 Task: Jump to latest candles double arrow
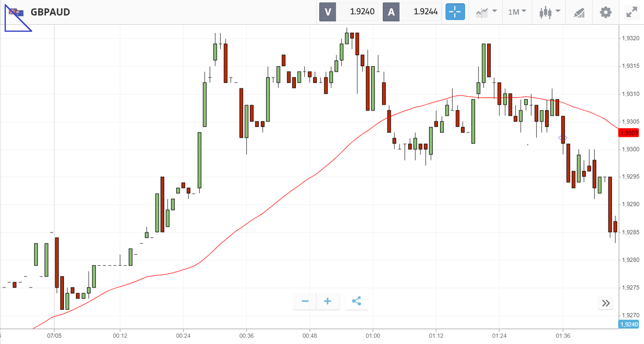pyautogui.click(x=606, y=303)
